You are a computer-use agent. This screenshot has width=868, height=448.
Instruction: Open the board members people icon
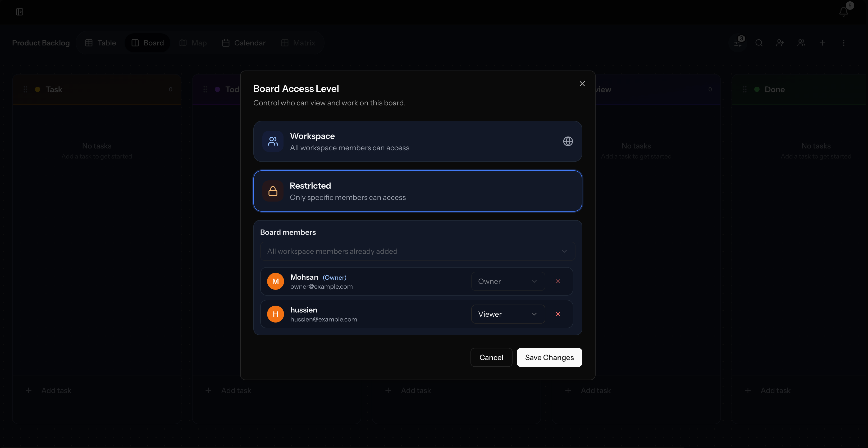[x=801, y=43]
